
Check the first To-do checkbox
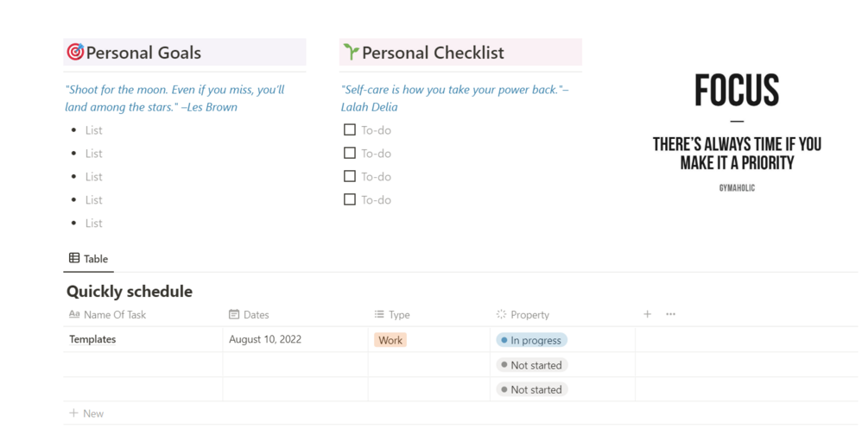[x=350, y=129]
